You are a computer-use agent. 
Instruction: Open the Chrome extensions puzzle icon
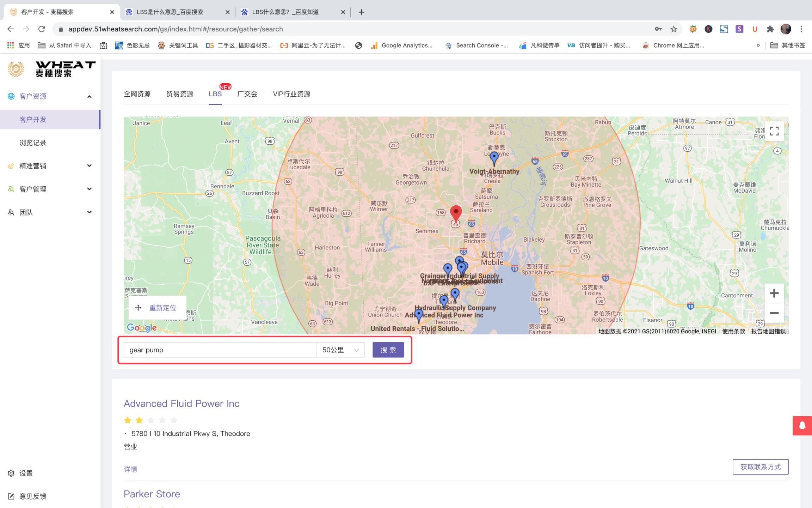point(770,29)
